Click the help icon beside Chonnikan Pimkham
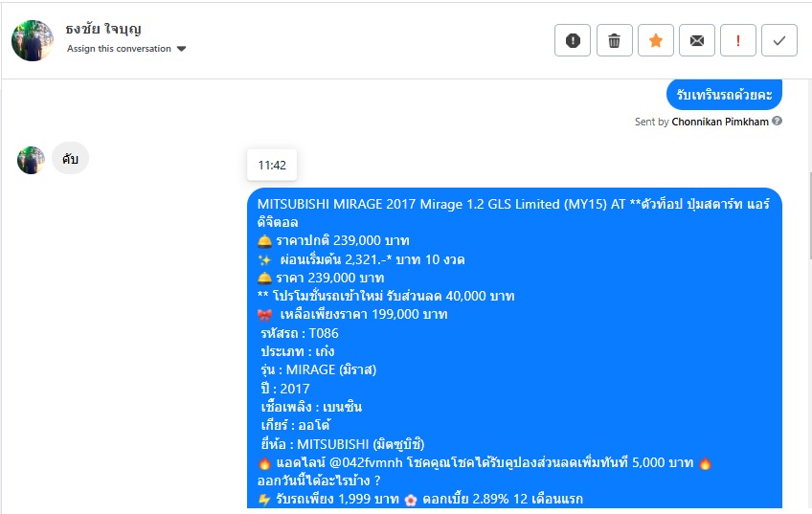The width and height of the screenshot is (812, 514). click(x=777, y=121)
